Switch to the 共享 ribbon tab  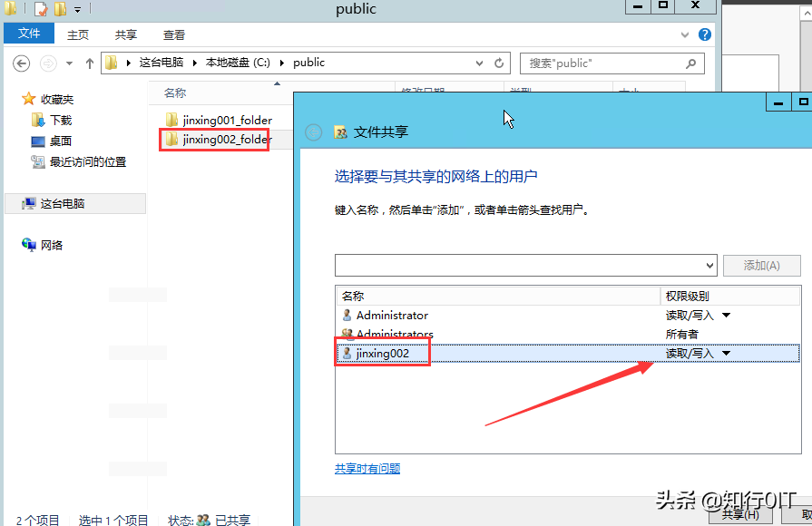point(125,34)
